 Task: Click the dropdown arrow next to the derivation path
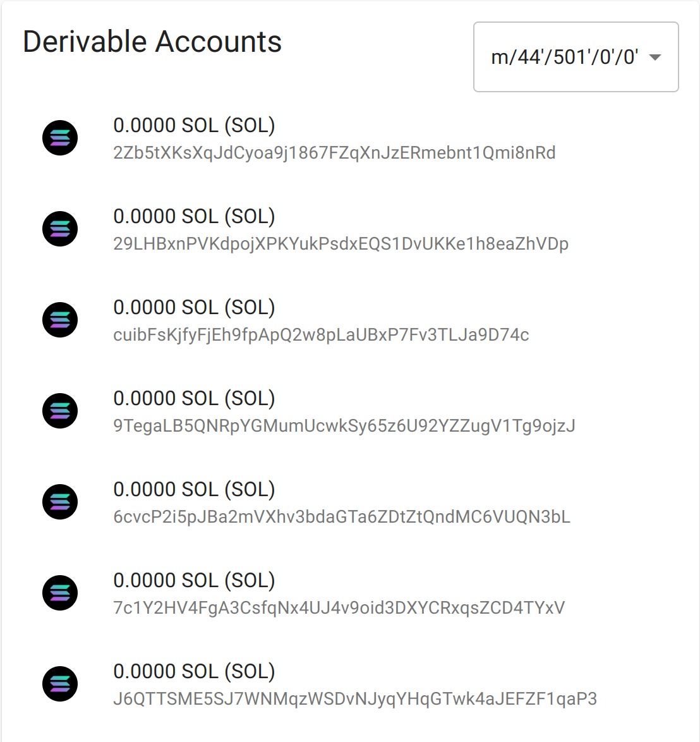(x=655, y=58)
